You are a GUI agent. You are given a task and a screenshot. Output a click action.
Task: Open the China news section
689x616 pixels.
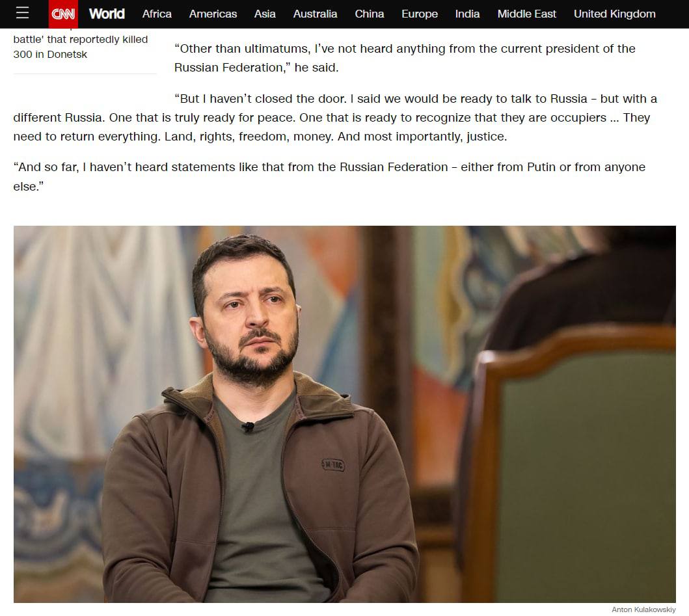[369, 14]
